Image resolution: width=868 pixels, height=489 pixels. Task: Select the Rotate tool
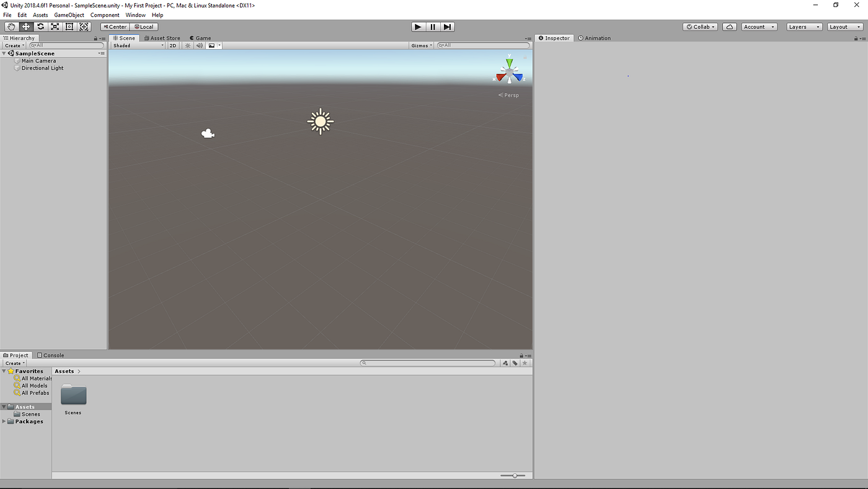(x=40, y=27)
